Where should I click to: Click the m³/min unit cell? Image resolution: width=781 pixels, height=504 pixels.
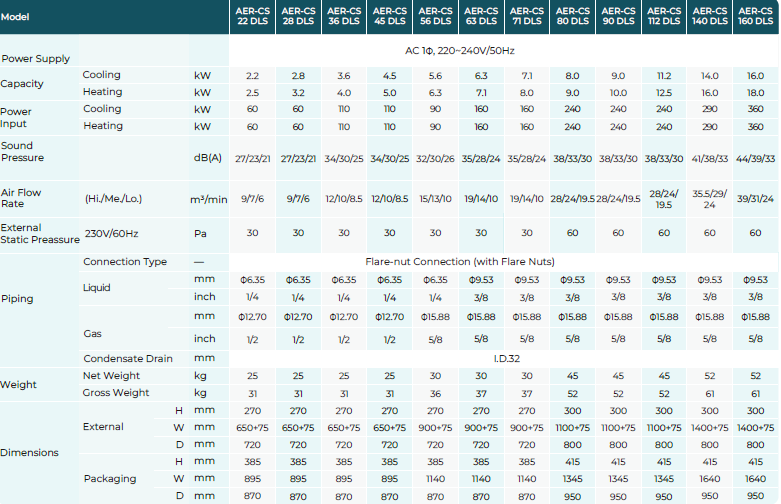(209, 198)
